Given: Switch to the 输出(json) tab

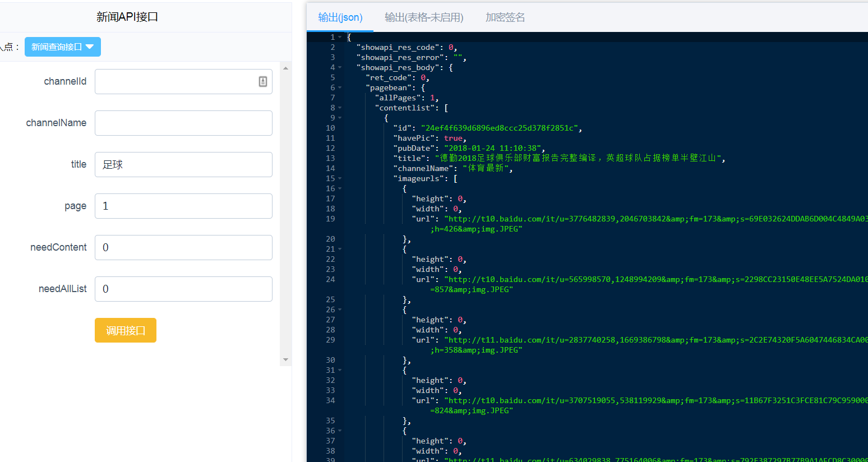Looking at the screenshot, I should (340, 17).
